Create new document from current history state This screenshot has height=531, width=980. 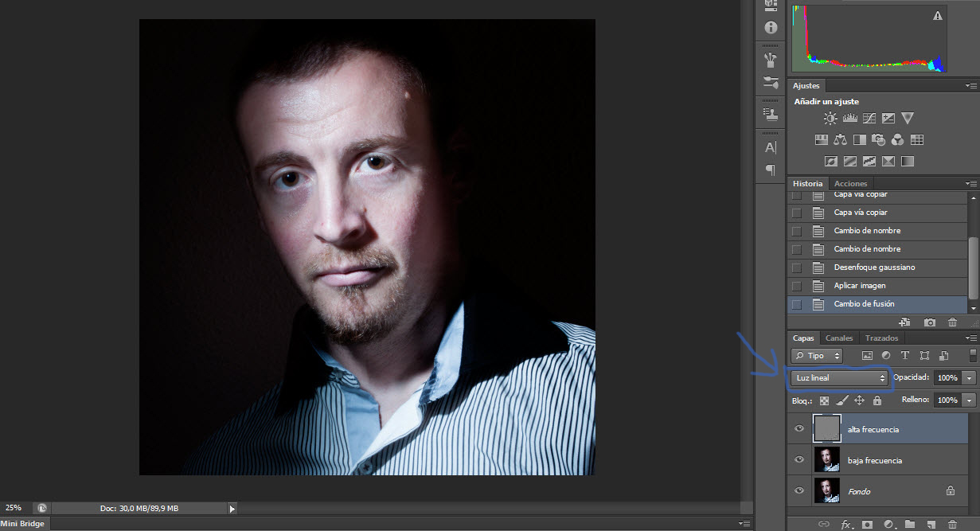tap(904, 322)
